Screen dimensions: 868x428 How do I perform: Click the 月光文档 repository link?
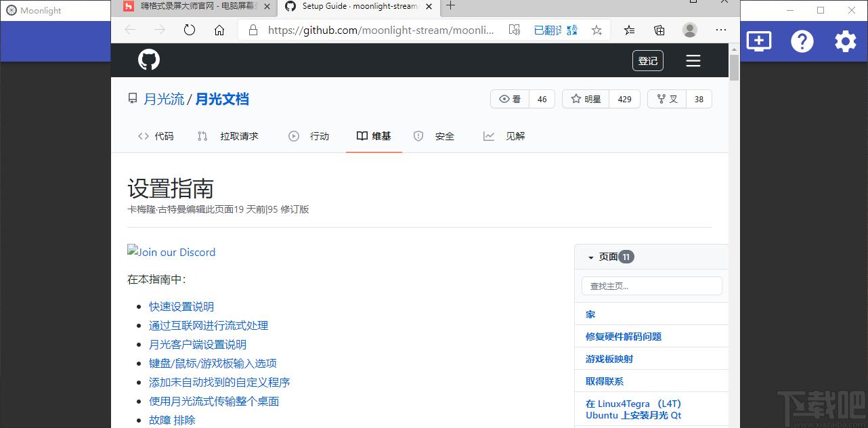tap(222, 99)
